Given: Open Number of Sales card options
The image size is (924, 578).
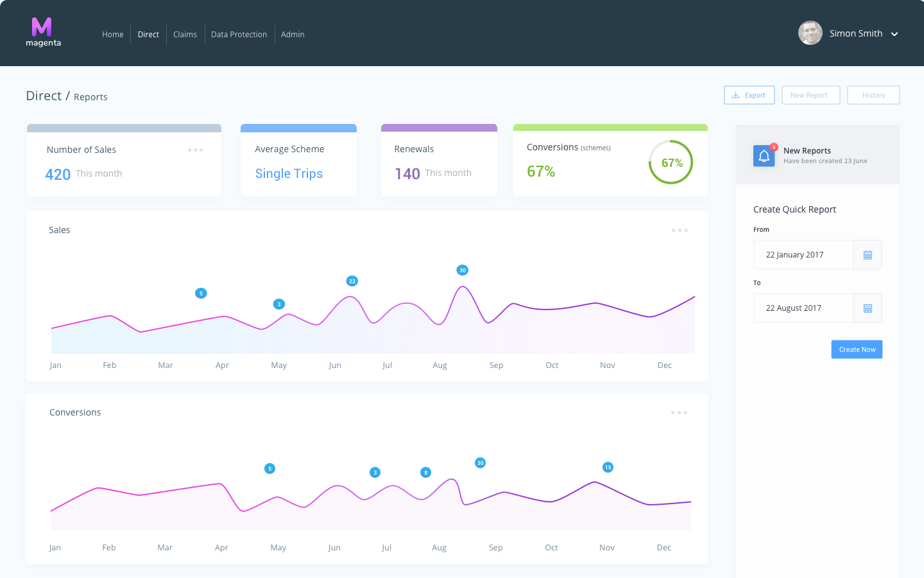Looking at the screenshot, I should [196, 150].
